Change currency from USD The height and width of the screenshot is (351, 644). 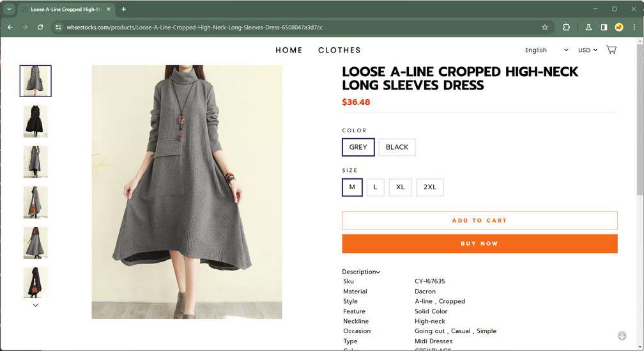[x=588, y=50]
